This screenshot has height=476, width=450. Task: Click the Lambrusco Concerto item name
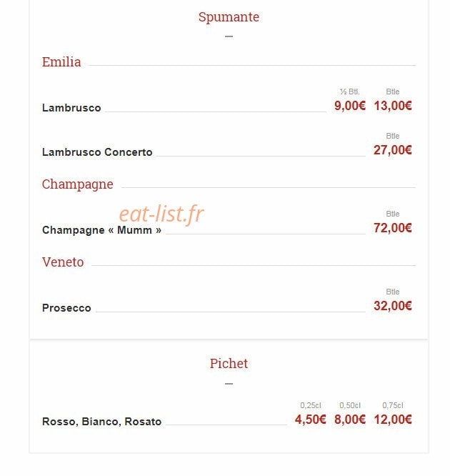[x=97, y=152]
